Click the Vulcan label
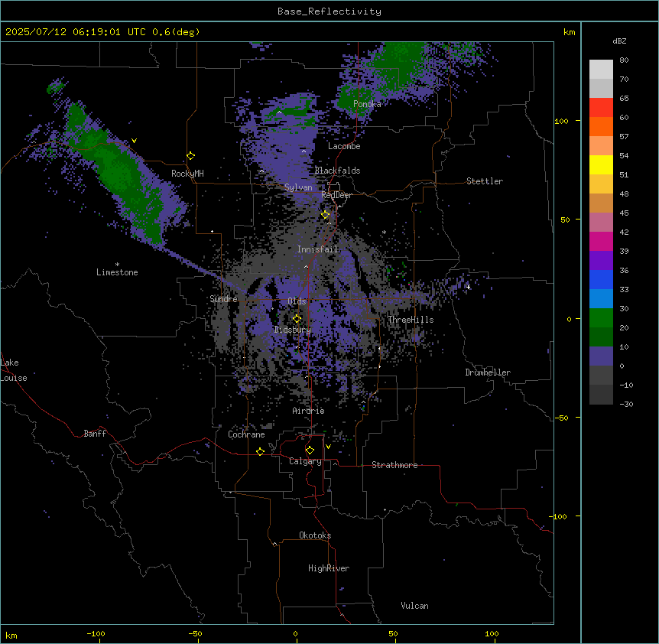 point(414,606)
